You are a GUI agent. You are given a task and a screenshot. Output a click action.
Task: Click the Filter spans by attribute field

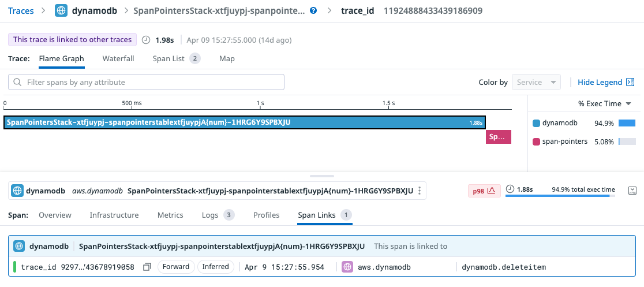coord(147,82)
